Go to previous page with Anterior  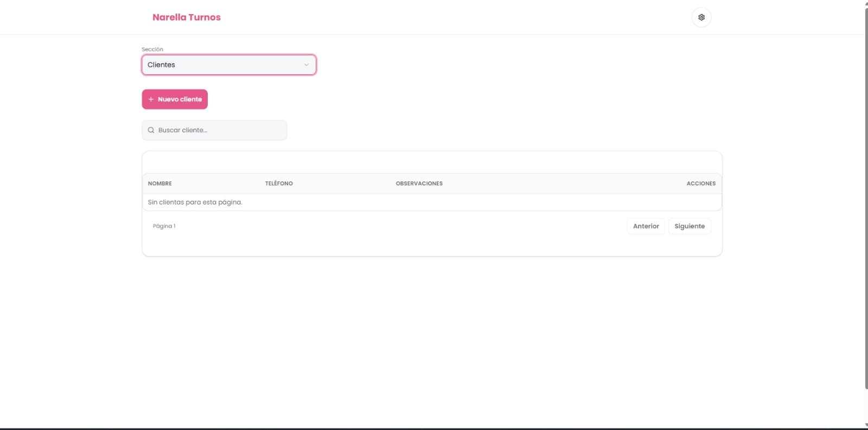646,226
